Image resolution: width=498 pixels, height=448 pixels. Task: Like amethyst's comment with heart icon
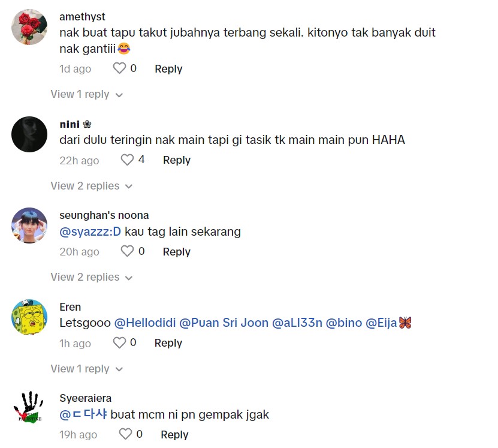coord(119,68)
